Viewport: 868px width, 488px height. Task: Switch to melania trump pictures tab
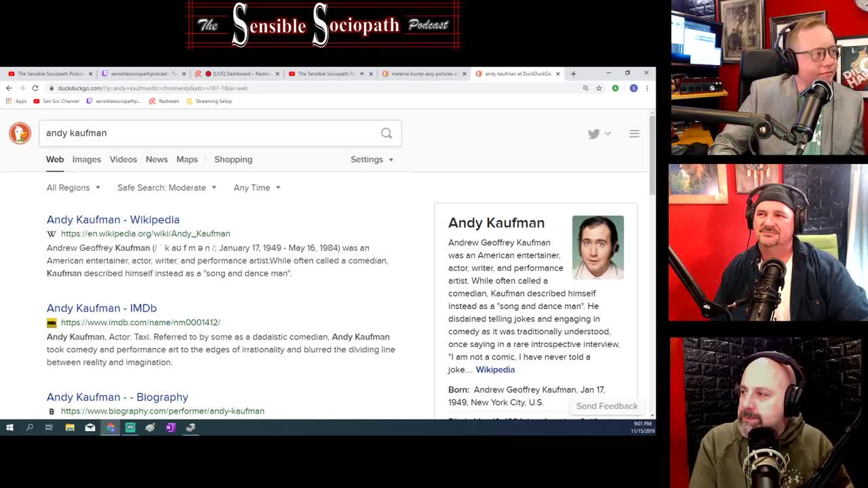click(424, 73)
